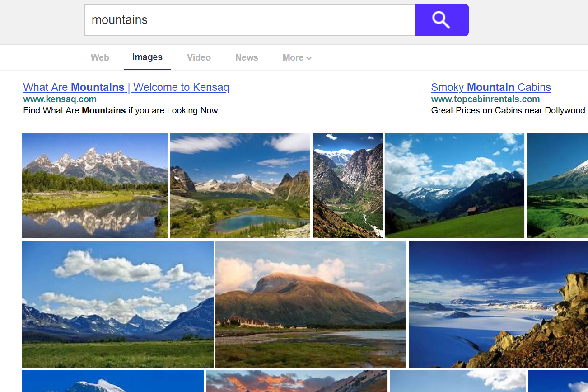The width and height of the screenshot is (588, 392).
Task: Open "What Are Mountains | Welcome to Kensaq" link
Action: click(126, 87)
